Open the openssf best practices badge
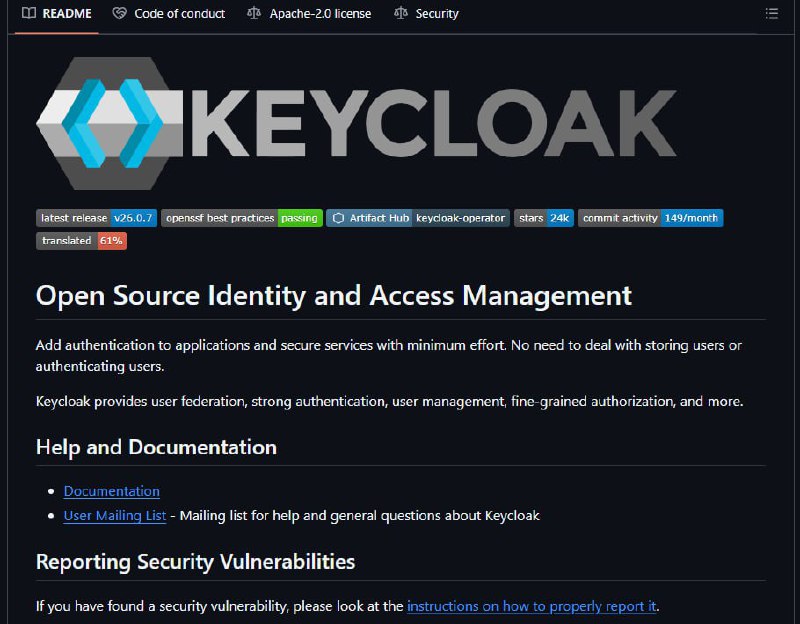The image size is (800, 624). pos(241,218)
